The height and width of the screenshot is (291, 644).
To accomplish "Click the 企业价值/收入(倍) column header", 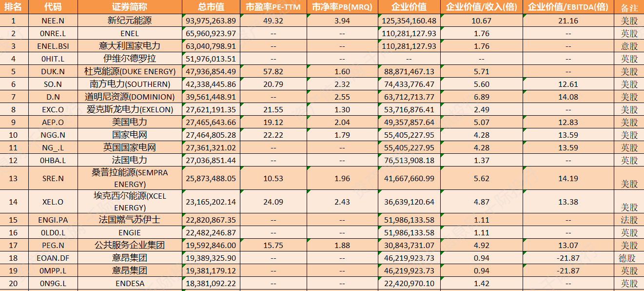I will coord(482,7).
